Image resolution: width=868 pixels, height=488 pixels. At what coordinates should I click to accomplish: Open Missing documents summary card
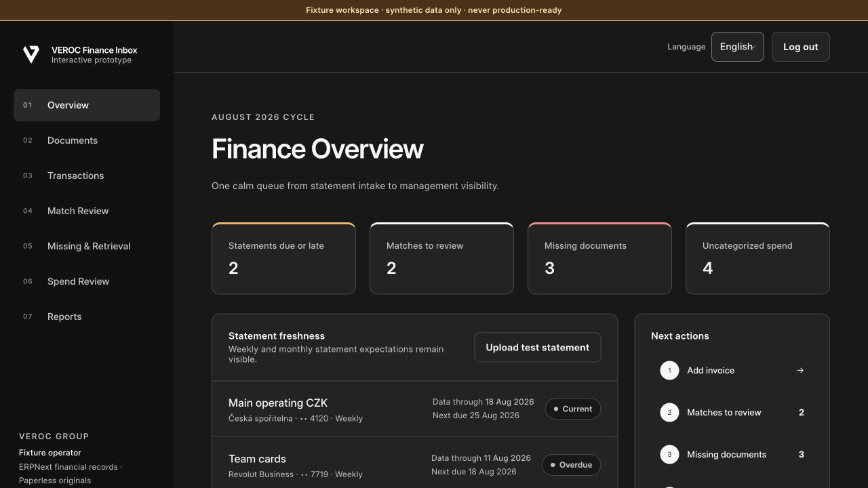click(x=599, y=258)
